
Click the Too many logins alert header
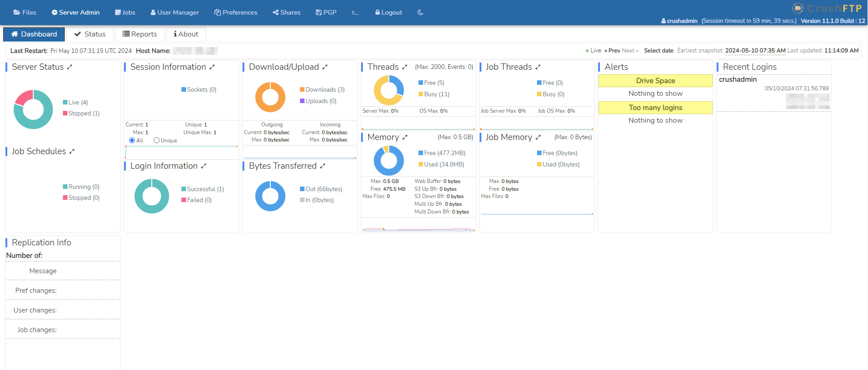[656, 108]
